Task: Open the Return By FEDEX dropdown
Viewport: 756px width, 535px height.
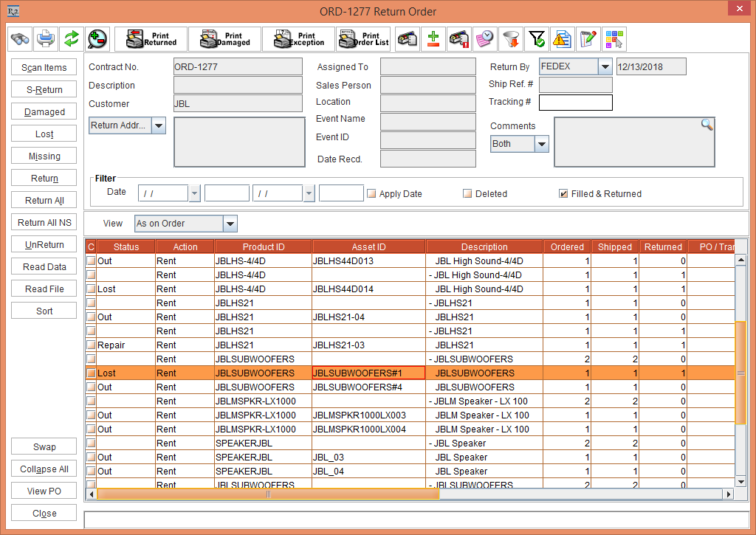Action: pos(605,67)
